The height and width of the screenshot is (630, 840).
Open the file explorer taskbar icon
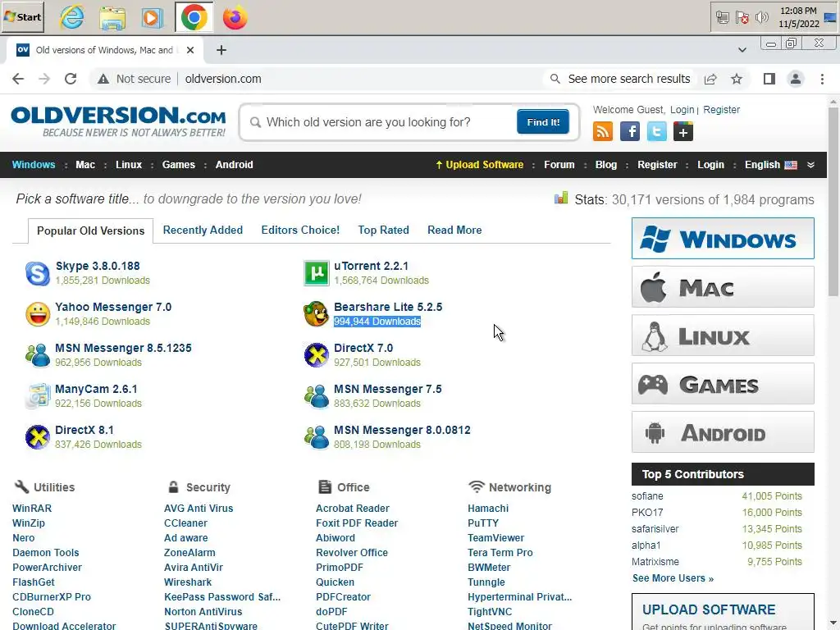point(112,18)
